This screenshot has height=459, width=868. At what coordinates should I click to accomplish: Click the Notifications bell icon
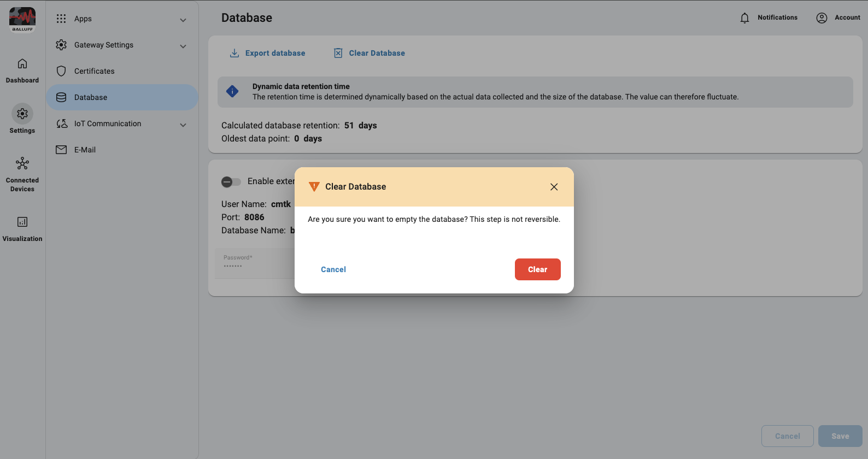tap(744, 18)
